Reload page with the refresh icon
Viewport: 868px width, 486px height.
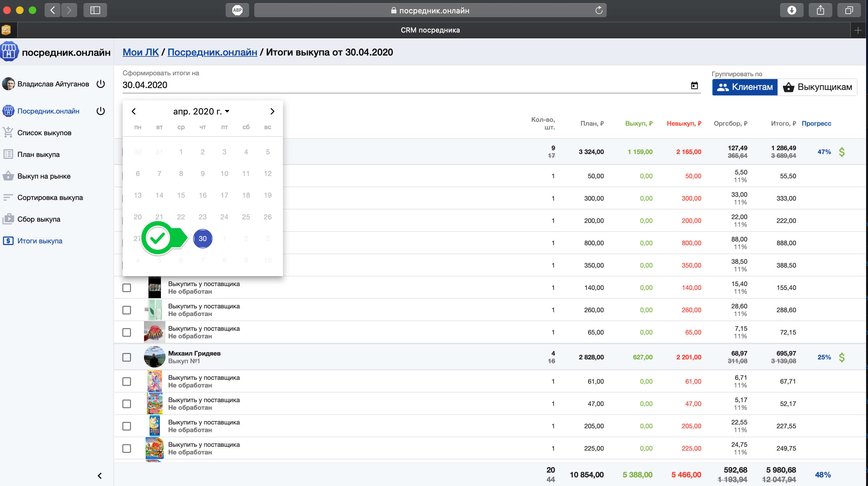pyautogui.click(x=598, y=11)
